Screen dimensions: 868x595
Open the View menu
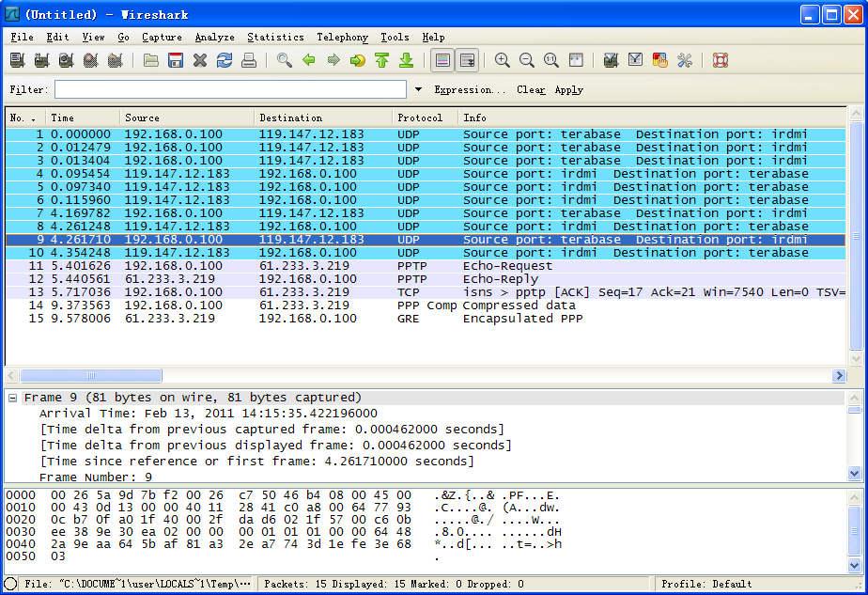coord(93,37)
